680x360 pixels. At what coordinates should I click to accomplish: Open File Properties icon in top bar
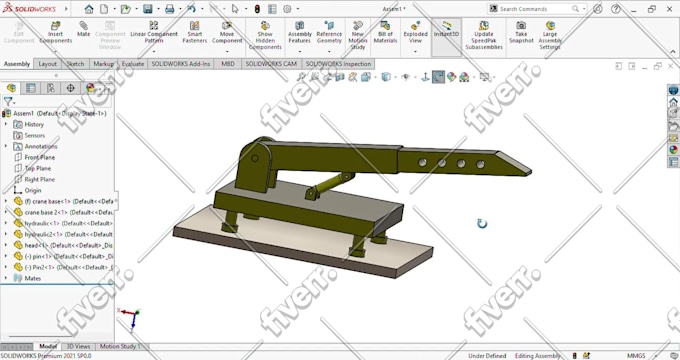[272, 9]
